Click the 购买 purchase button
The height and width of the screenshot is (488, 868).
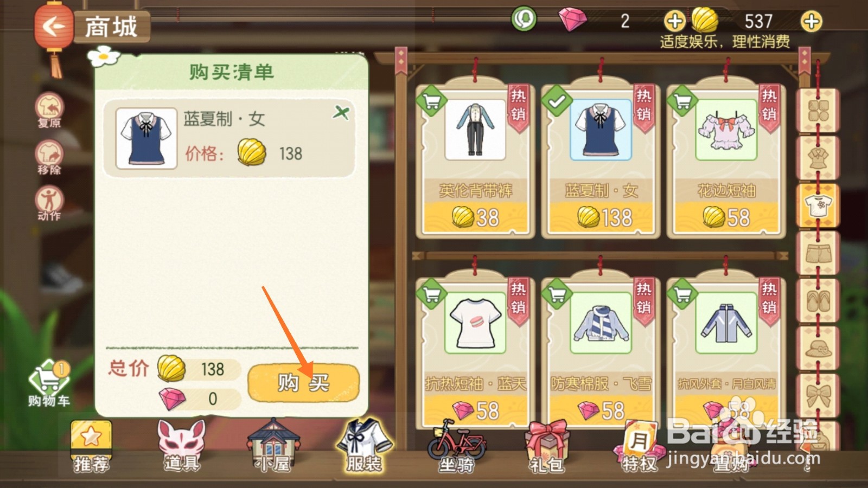tap(303, 383)
